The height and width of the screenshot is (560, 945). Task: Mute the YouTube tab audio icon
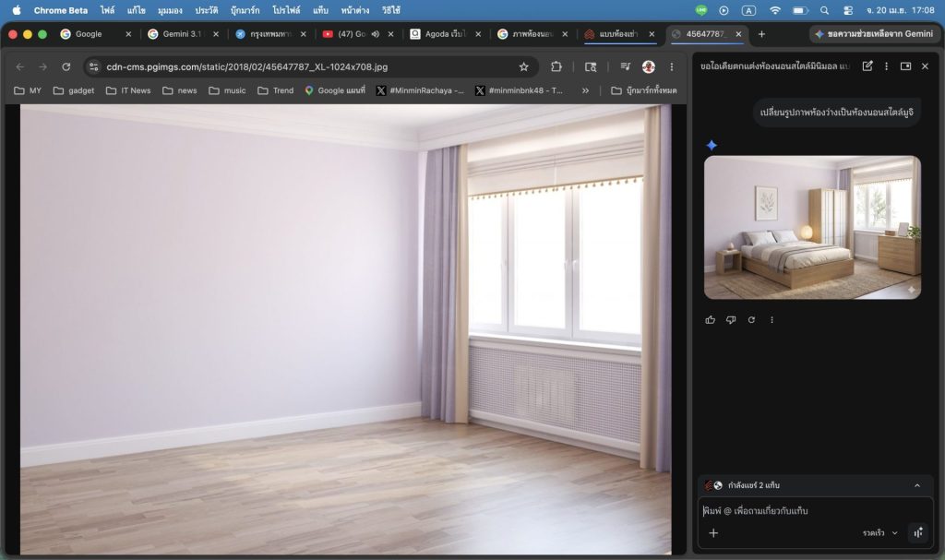(377, 34)
